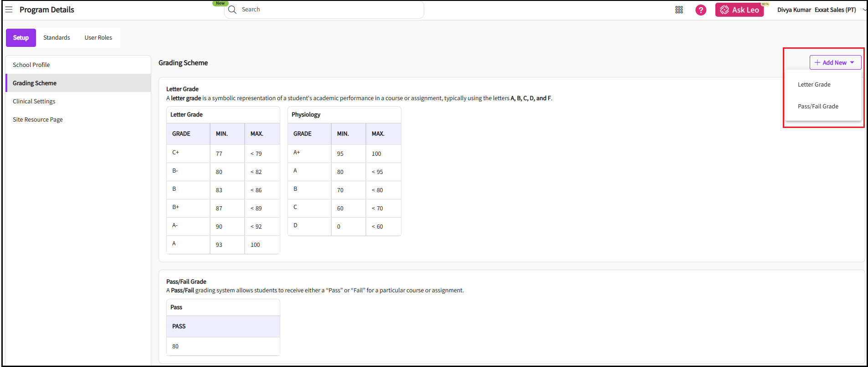Choose Pass/Fail Grade from Add New menu
The width and height of the screenshot is (868, 367).
(818, 106)
